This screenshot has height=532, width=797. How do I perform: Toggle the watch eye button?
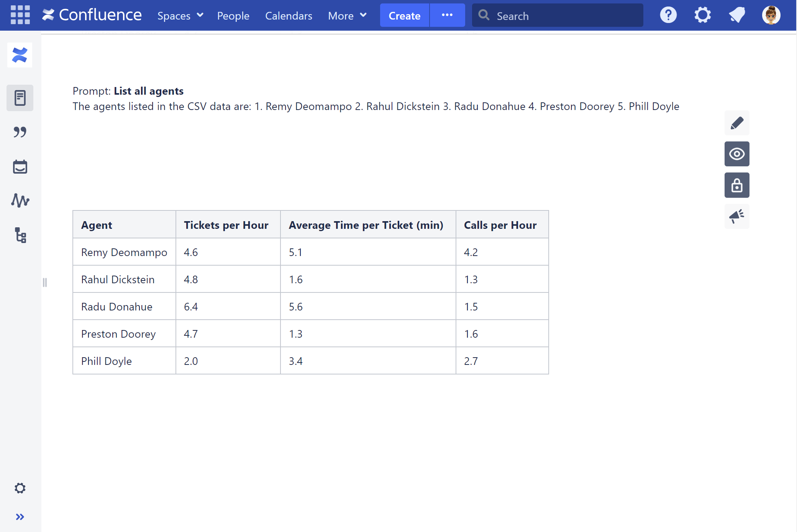coord(736,154)
